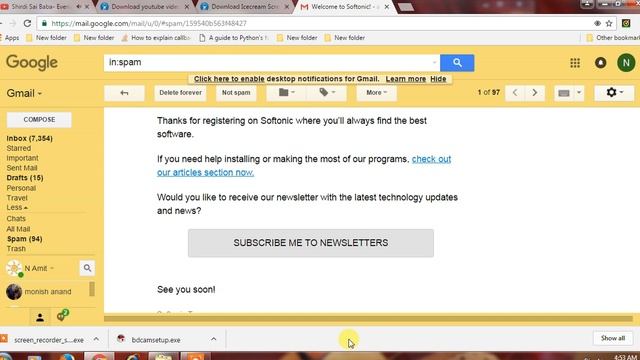Screen dimensions: 640x360
Task: Click Learn more notification link
Action: pyautogui.click(x=406, y=79)
